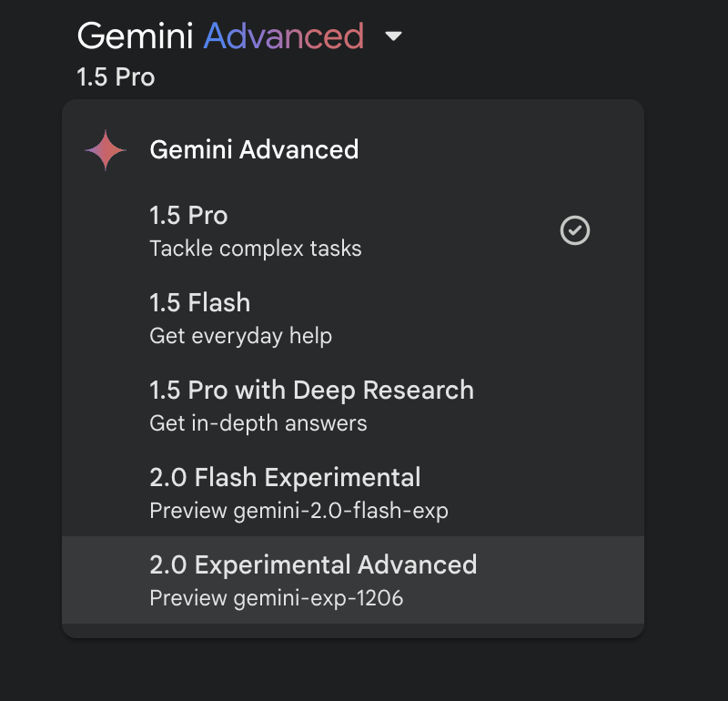The image size is (728, 701).
Task: Choose 1.5 Pro with Deep Research
Action: tap(311, 391)
